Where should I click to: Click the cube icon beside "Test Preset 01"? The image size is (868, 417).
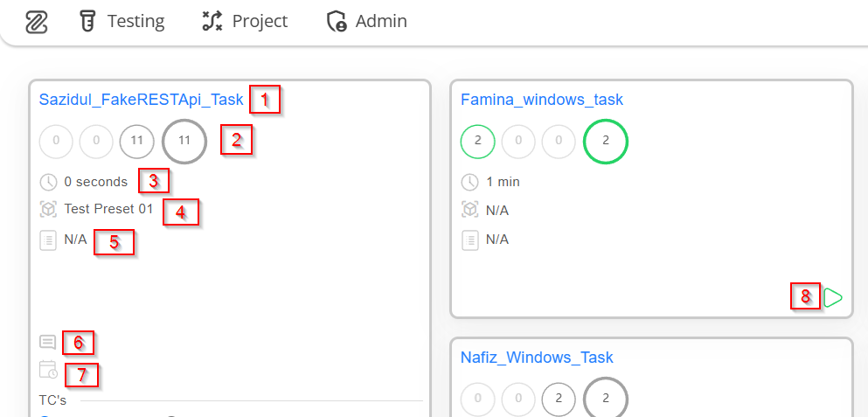tap(49, 209)
